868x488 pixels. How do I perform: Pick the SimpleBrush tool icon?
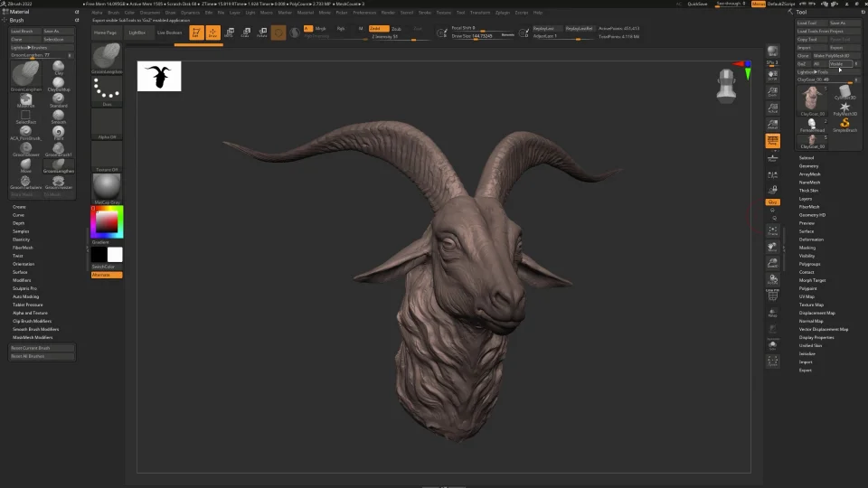tap(844, 124)
